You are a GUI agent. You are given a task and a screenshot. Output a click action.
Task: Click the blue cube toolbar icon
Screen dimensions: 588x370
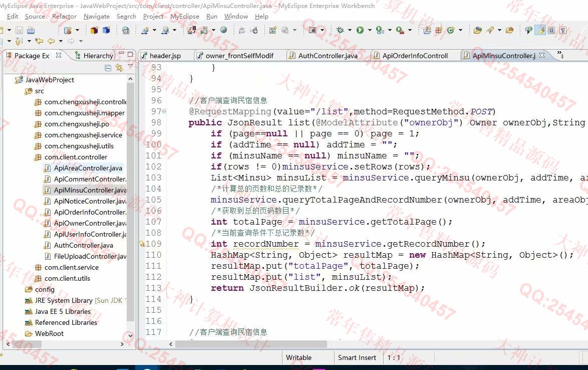click(x=107, y=31)
